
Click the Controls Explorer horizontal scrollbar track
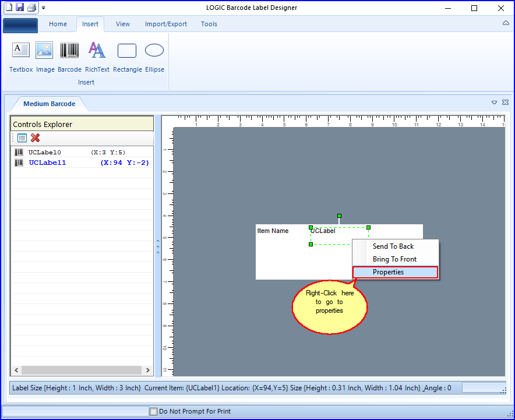[x=82, y=370]
